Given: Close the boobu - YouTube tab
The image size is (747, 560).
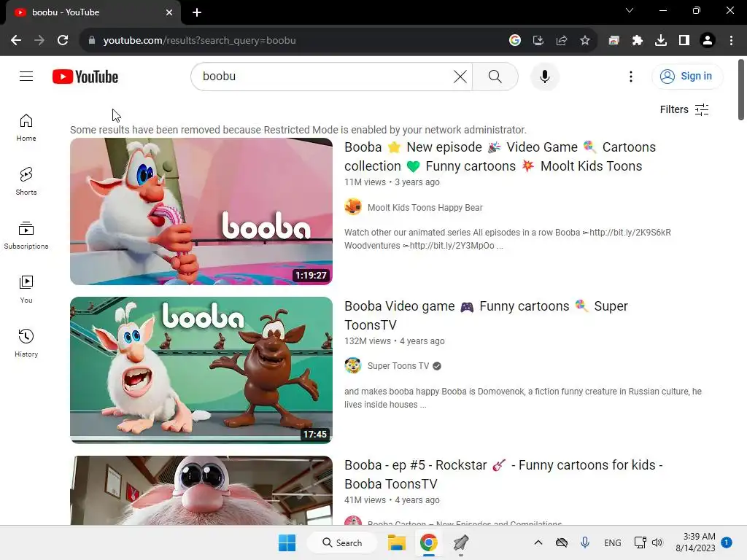Looking at the screenshot, I should [x=169, y=12].
